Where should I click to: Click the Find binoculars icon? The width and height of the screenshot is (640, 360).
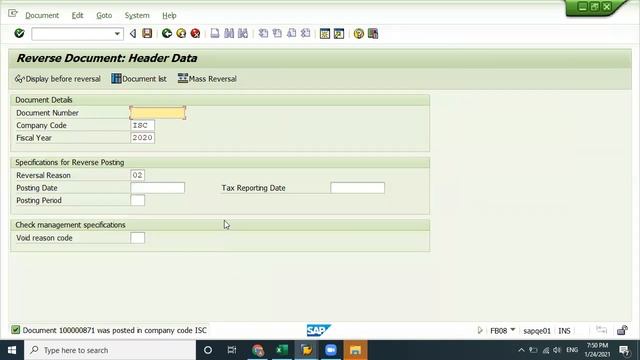click(229, 33)
